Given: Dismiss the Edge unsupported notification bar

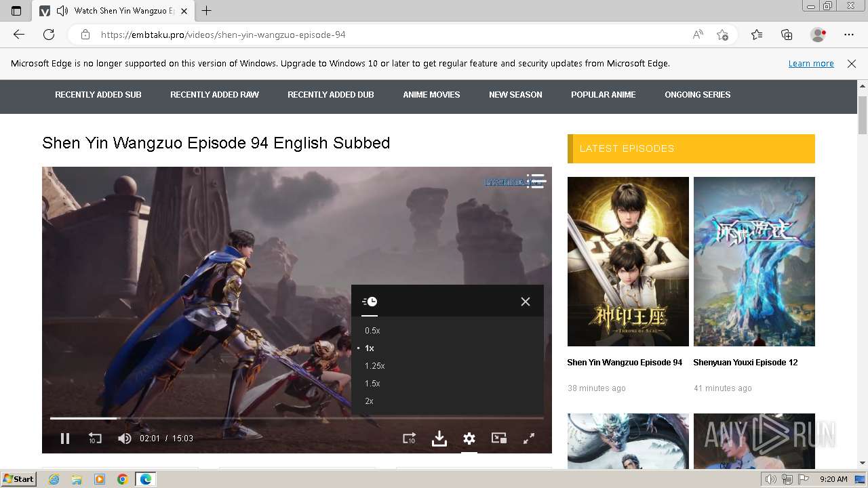Looking at the screenshot, I should (x=852, y=64).
